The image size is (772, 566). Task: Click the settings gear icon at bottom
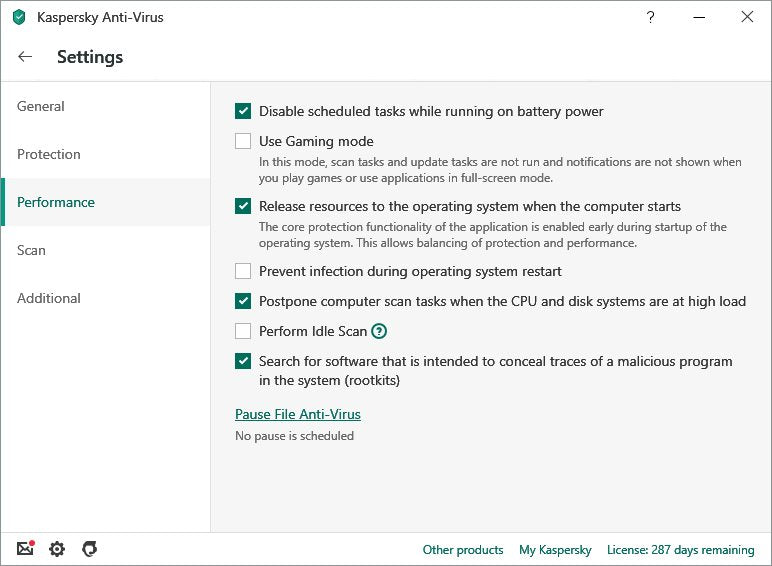pyautogui.click(x=57, y=549)
